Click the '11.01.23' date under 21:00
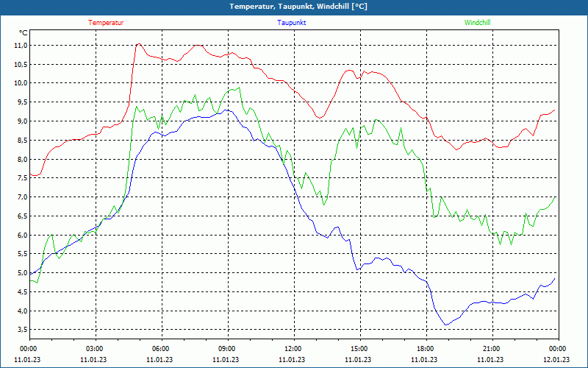The height and width of the screenshot is (368, 588). coord(490,359)
